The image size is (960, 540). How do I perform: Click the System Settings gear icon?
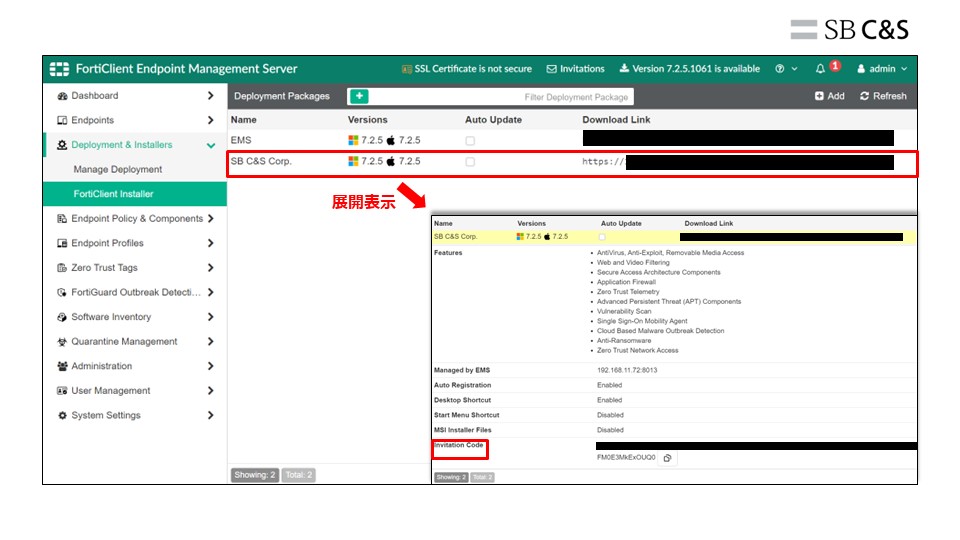[x=62, y=415]
